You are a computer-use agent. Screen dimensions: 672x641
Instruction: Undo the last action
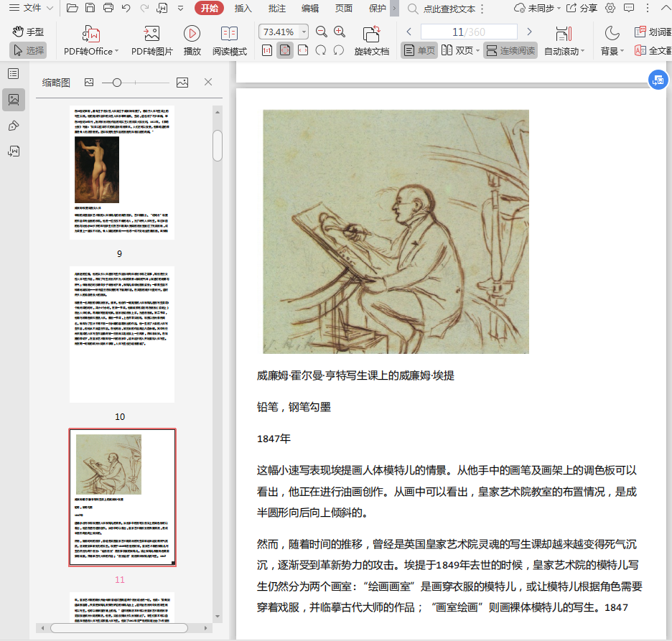pos(126,8)
